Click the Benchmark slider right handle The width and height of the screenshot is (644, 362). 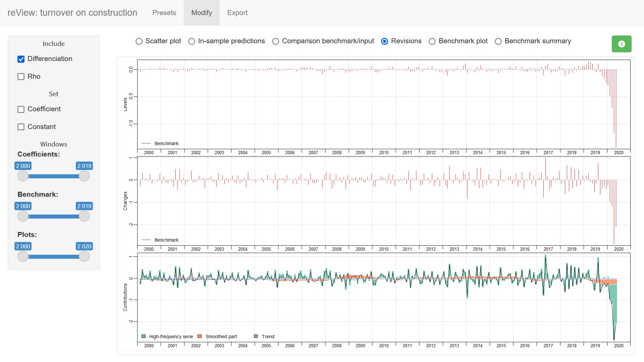pyautogui.click(x=84, y=216)
